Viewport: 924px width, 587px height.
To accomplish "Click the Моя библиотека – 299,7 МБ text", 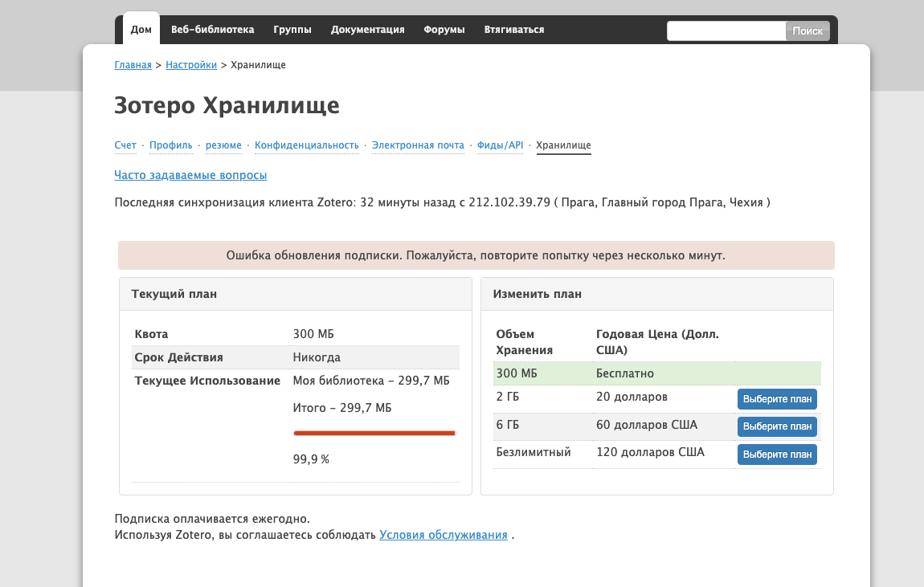I will click(x=371, y=381).
